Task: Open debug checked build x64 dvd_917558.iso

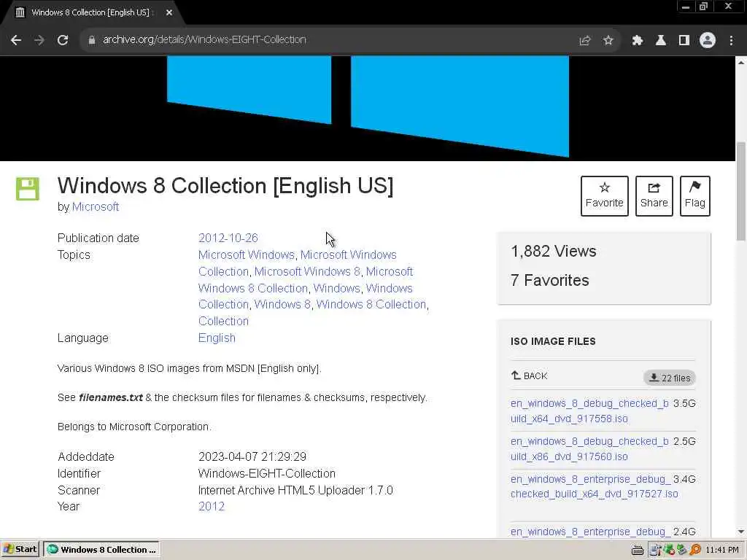Action: click(589, 411)
